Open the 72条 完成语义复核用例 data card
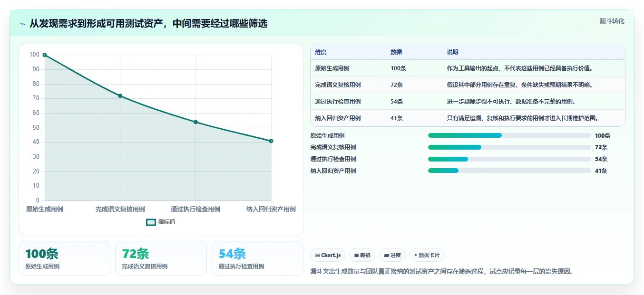 [x=161, y=258]
